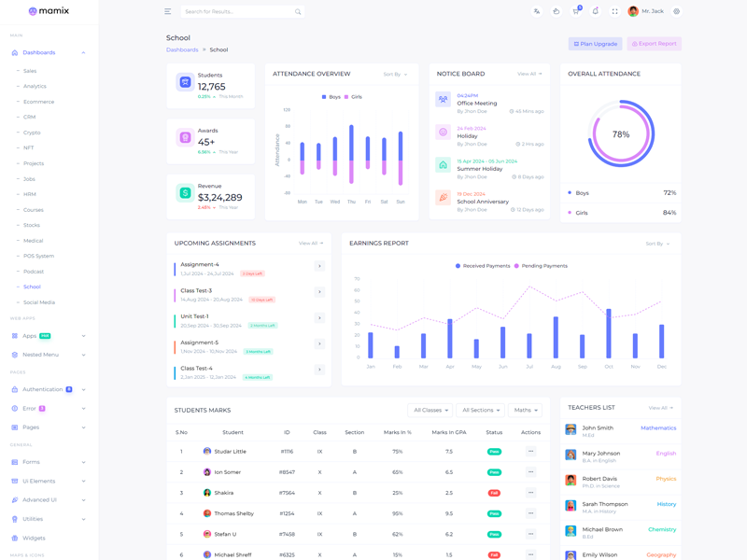Open the All Classes dropdown
The height and width of the screenshot is (560, 747).
430,410
